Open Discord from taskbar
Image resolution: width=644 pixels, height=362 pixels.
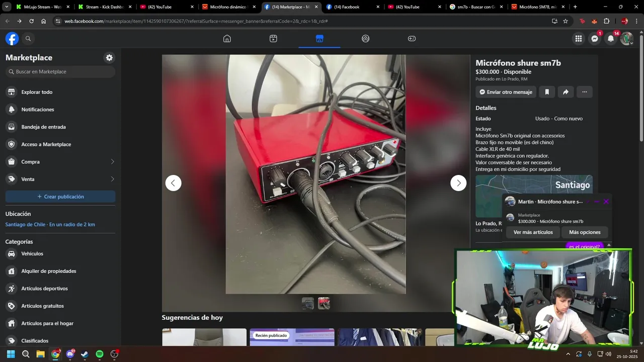point(70,354)
